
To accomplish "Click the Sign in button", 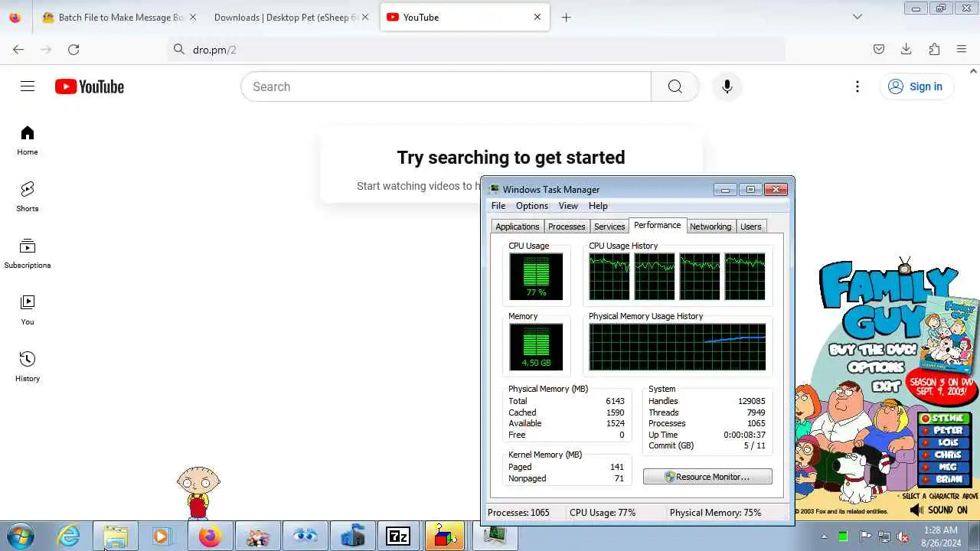I will click(916, 86).
